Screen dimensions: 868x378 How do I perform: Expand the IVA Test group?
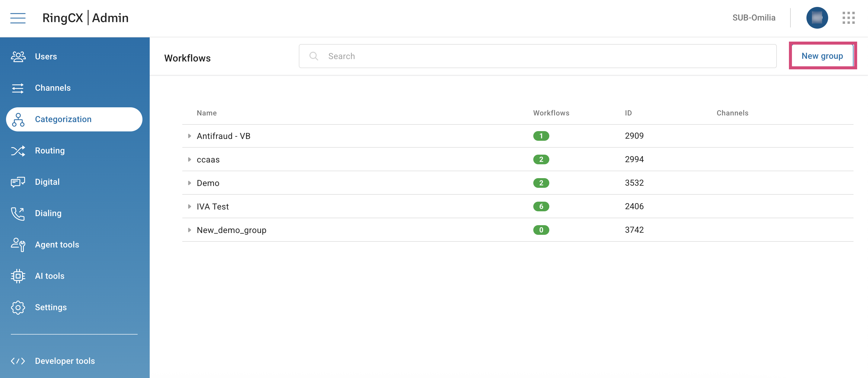click(x=189, y=206)
